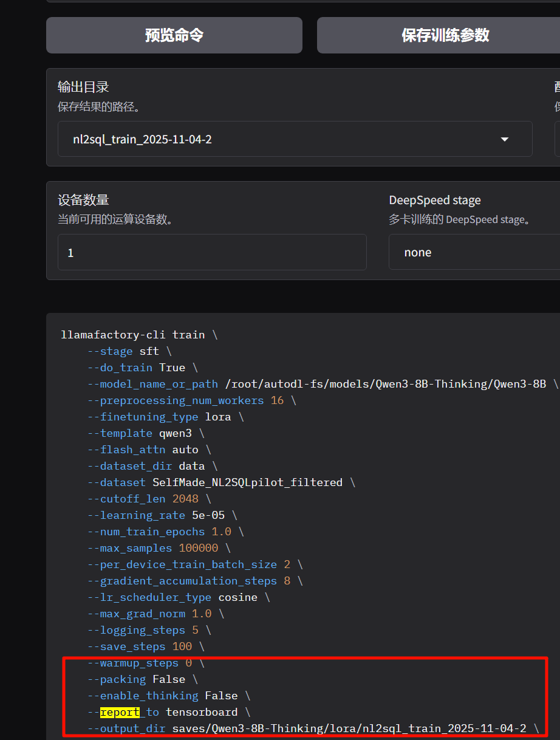
Task: Click the --enable_thinking False line
Action: tap(169, 696)
